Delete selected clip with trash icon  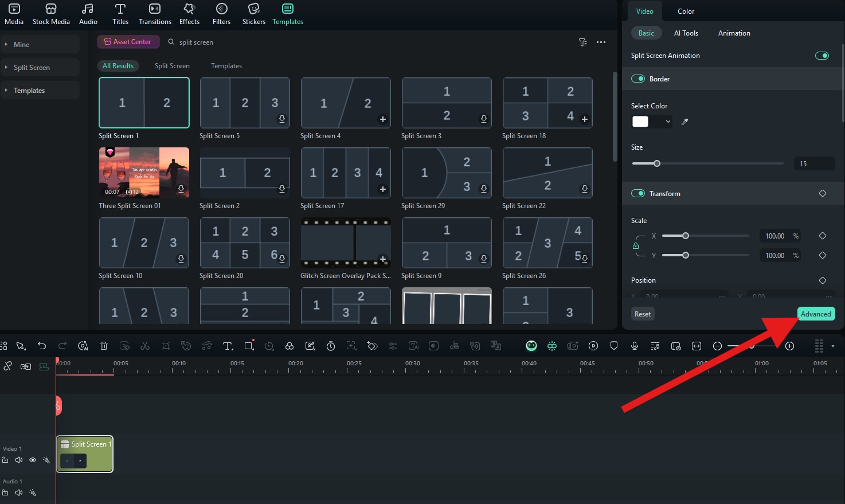(x=104, y=346)
